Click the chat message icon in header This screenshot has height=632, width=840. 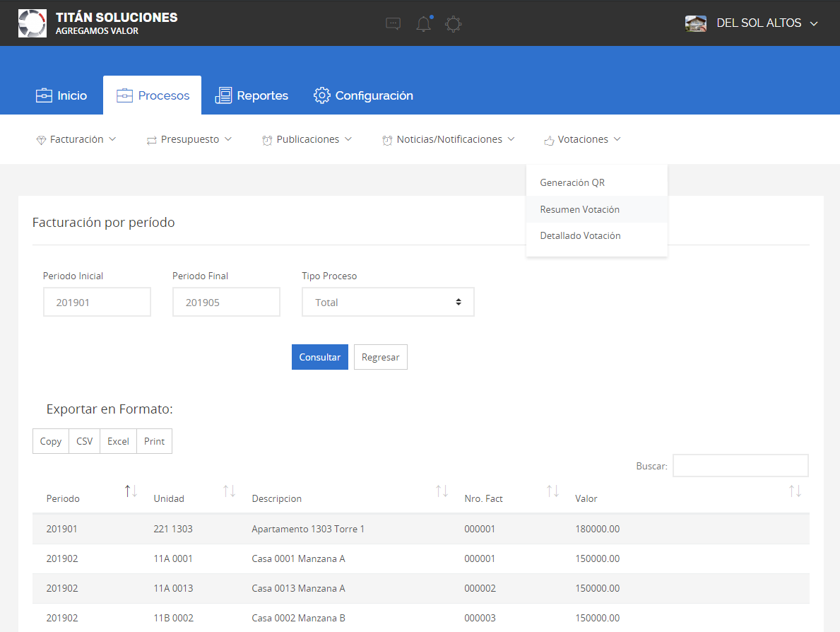394,24
